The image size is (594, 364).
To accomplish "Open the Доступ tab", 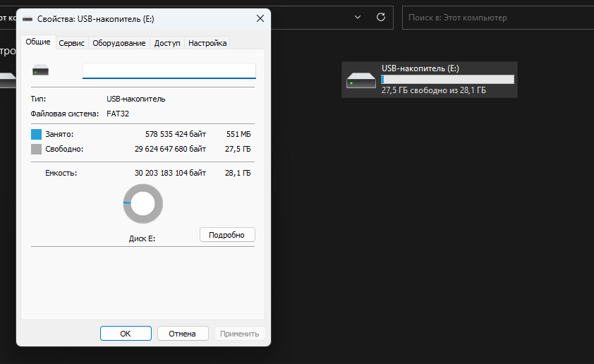I will (x=167, y=43).
